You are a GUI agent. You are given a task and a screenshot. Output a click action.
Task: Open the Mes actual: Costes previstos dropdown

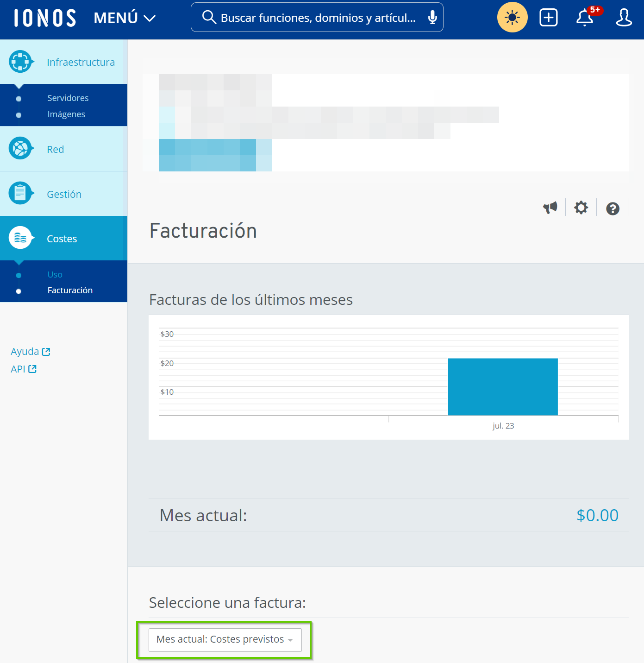coord(225,639)
